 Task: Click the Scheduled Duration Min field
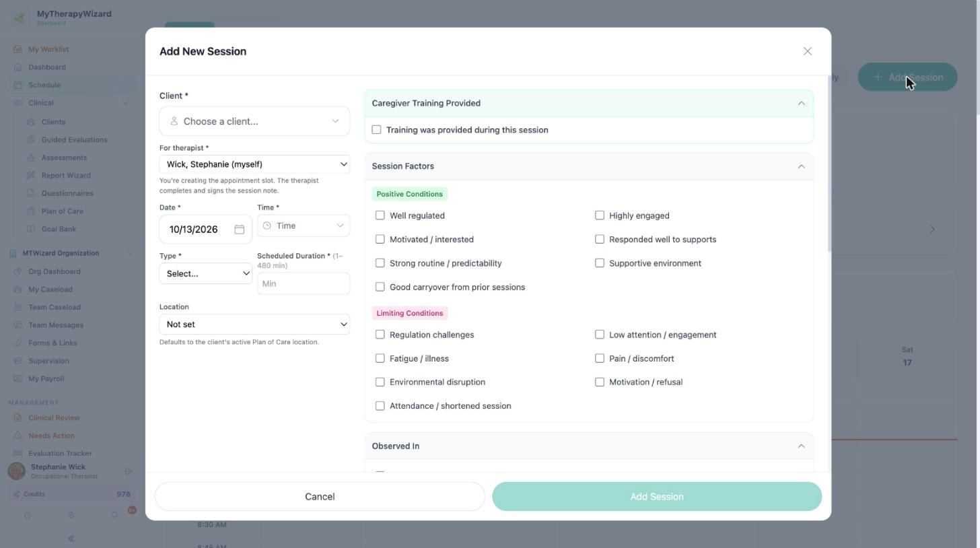[x=304, y=283]
